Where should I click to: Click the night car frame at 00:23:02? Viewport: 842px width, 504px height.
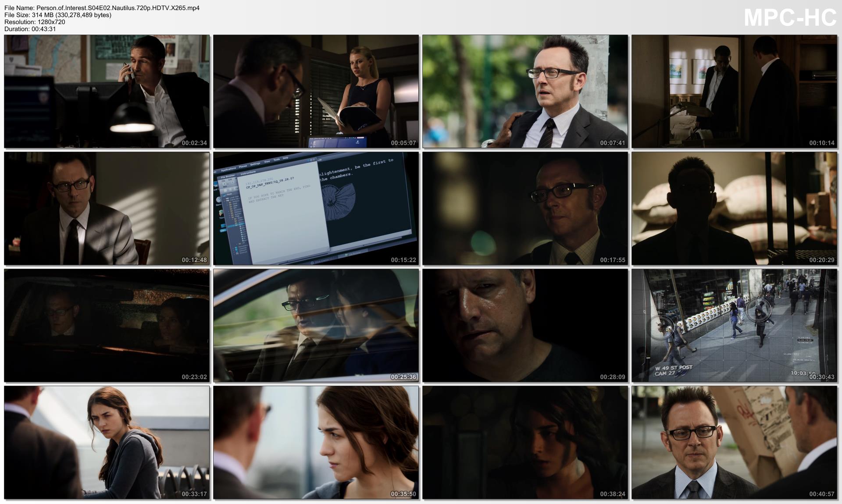[x=107, y=325]
